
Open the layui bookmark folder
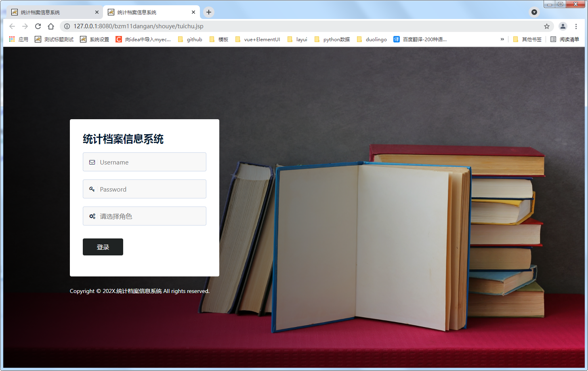[x=301, y=39]
